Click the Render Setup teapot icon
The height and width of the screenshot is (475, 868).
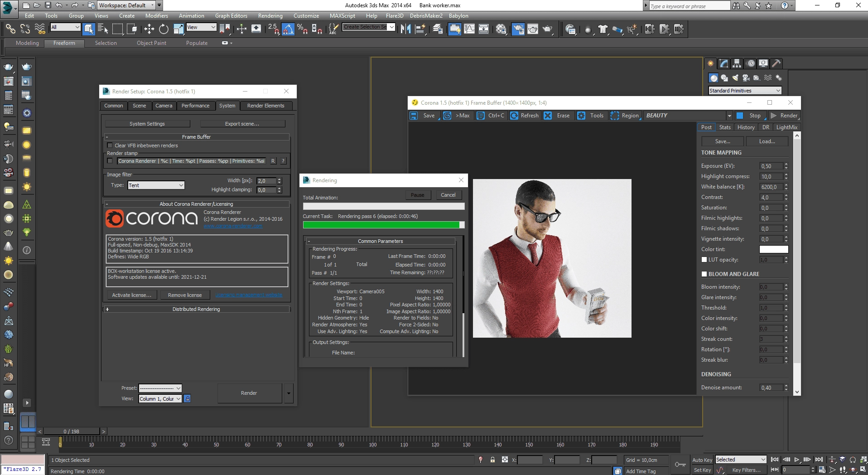tap(518, 29)
